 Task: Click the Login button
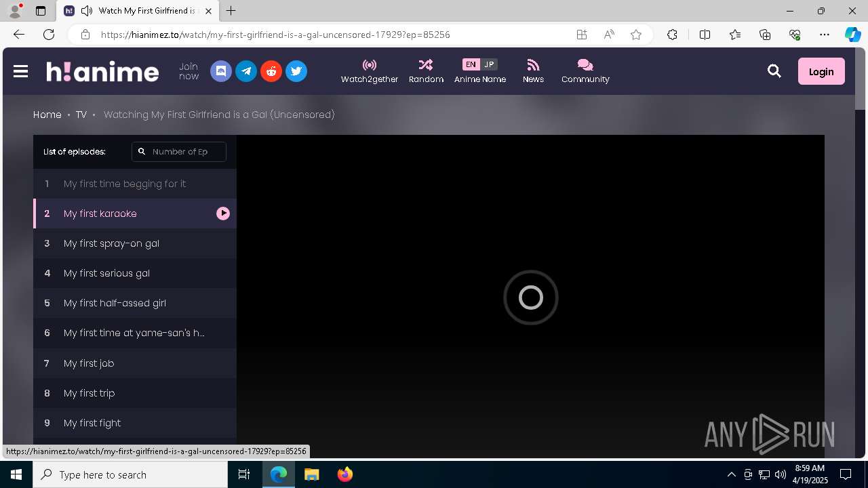[x=821, y=71]
